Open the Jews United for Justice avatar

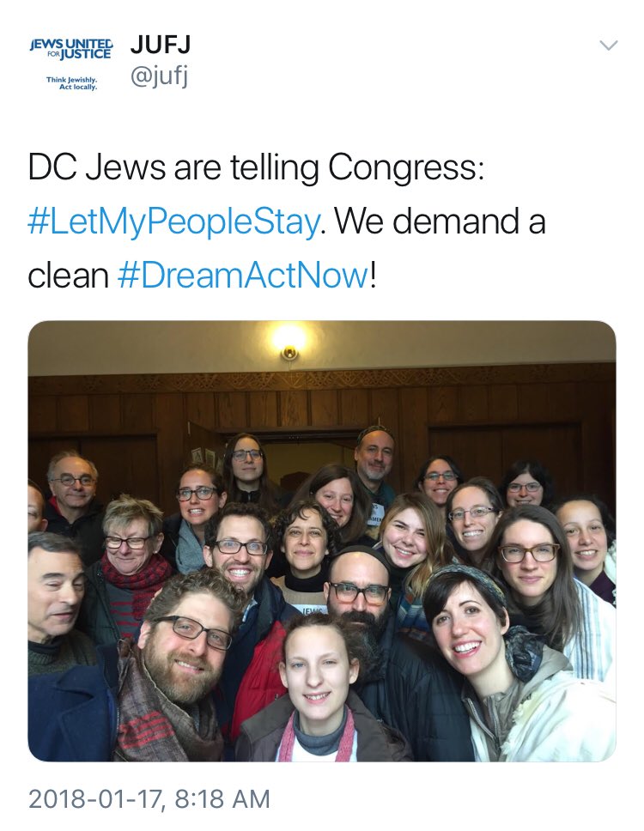[x=71, y=64]
